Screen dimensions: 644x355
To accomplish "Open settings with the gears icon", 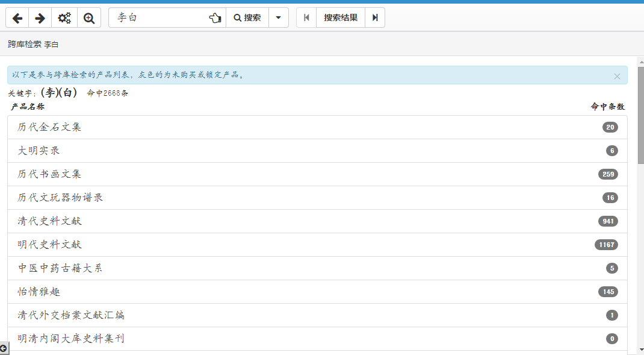I will click(x=64, y=18).
